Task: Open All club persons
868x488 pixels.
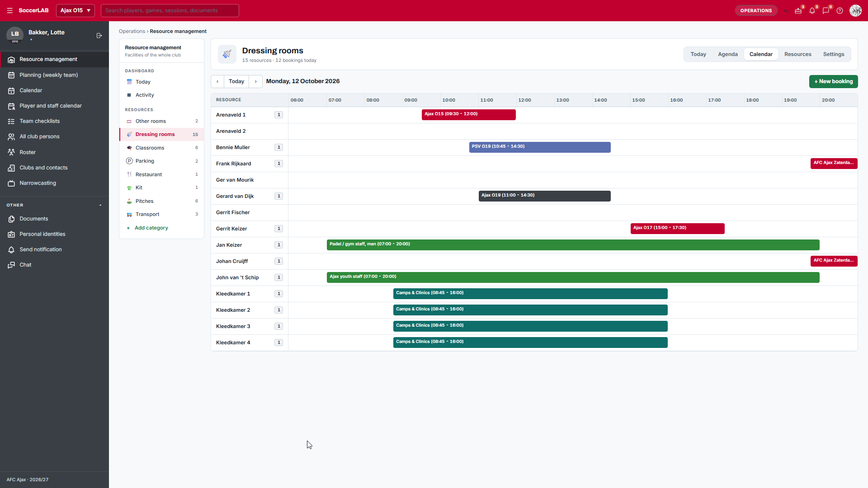Action: pyautogui.click(x=54, y=136)
